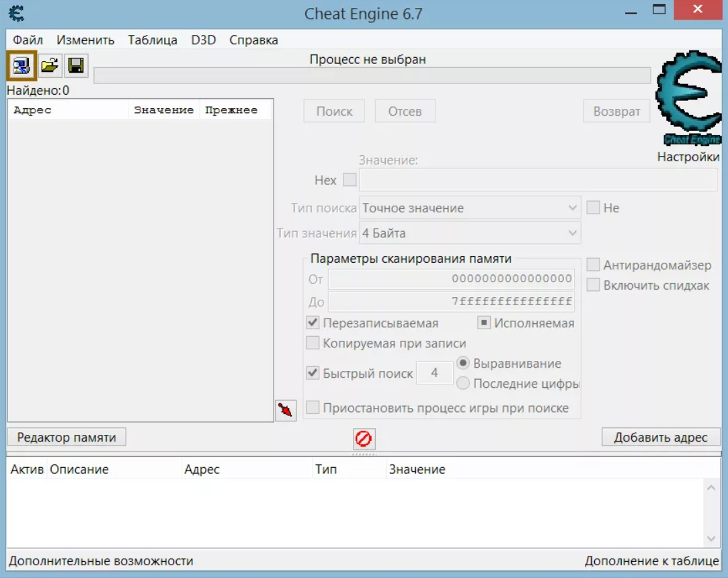728x578 pixels.
Task: Click the open file folder icon
Action: coord(49,65)
